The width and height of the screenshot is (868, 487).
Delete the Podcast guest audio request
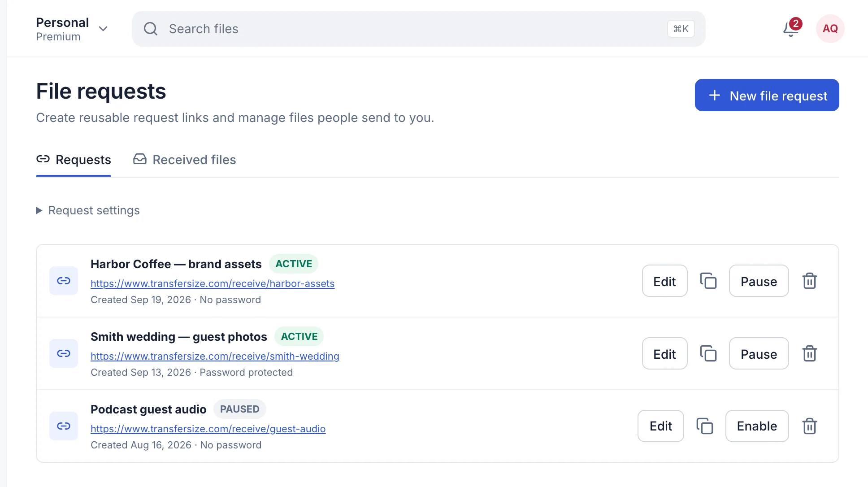click(x=809, y=426)
